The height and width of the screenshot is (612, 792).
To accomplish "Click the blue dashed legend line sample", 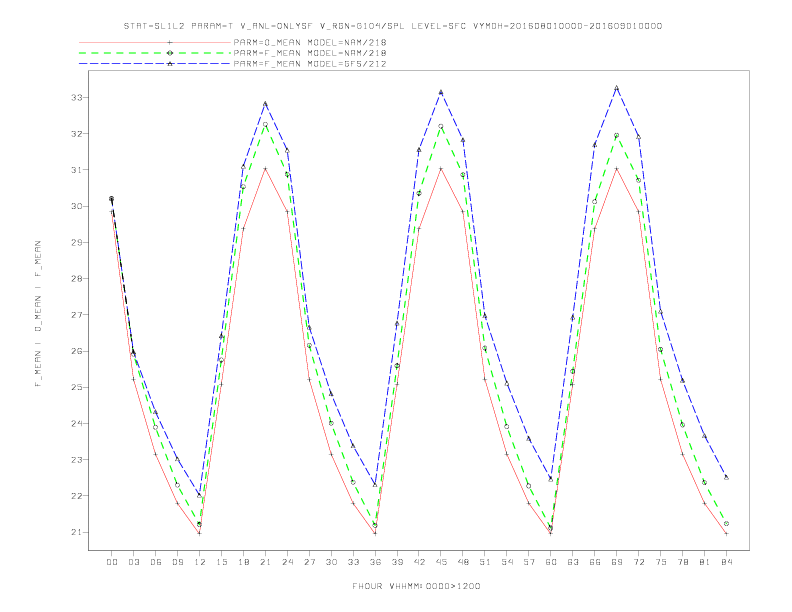I will click(155, 64).
